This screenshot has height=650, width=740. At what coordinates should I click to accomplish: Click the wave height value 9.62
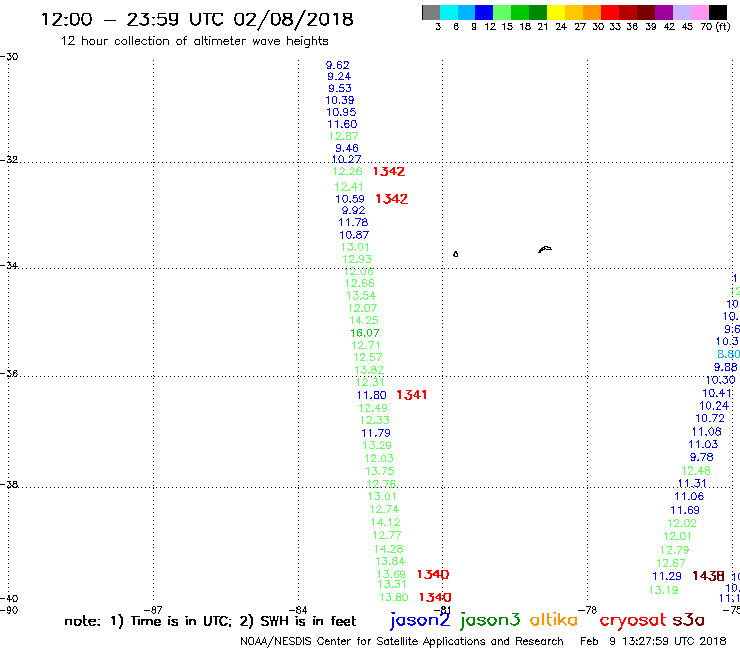click(337, 65)
